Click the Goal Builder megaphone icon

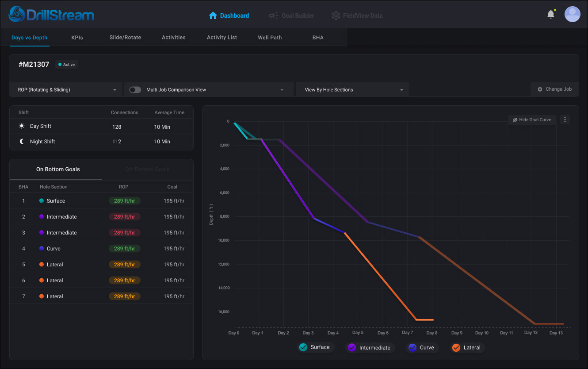(x=274, y=15)
